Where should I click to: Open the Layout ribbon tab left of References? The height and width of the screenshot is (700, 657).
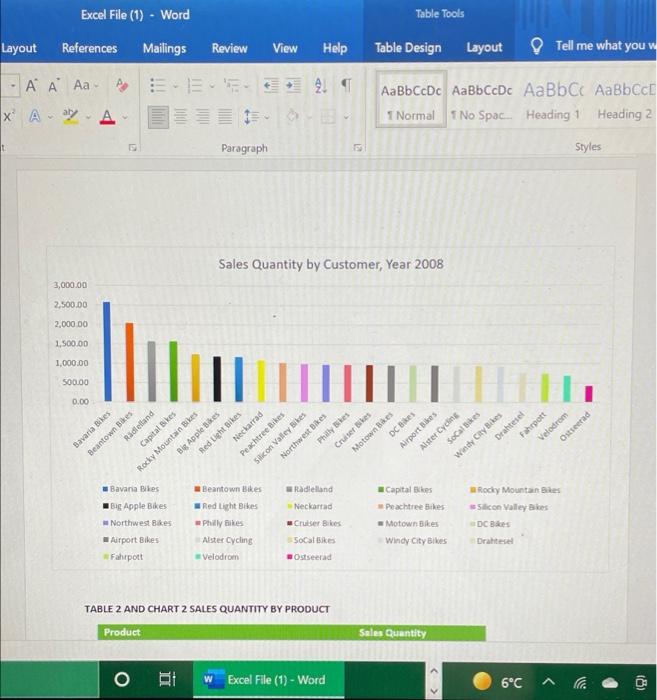point(19,48)
